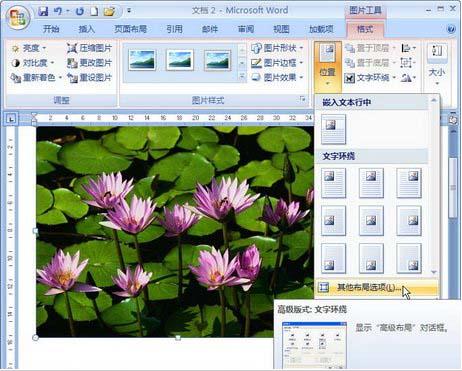Open 重新着色 recolor dropdown
The height and width of the screenshot is (371, 462).
(36, 78)
